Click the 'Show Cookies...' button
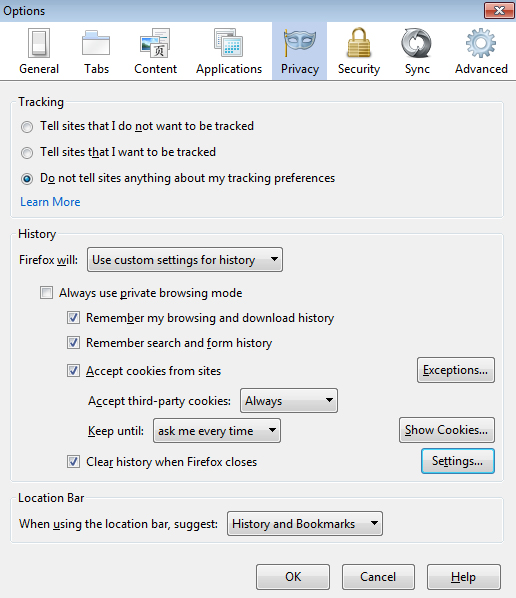This screenshot has width=516, height=598. click(447, 430)
